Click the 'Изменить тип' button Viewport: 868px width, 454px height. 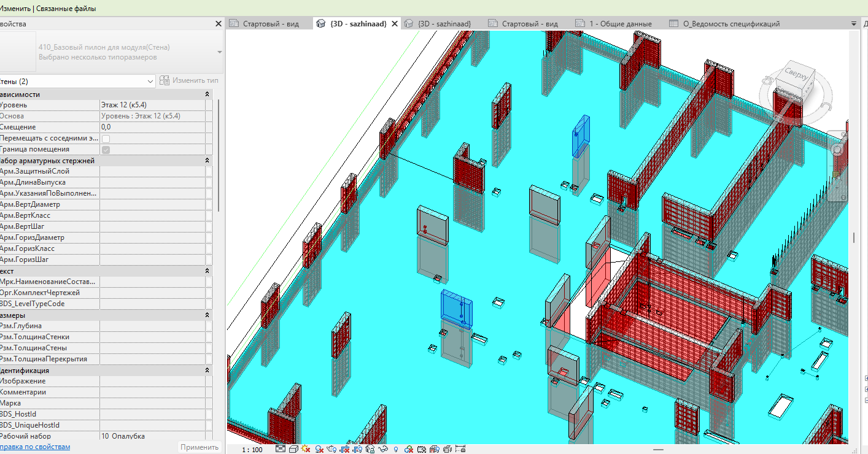[x=189, y=80]
